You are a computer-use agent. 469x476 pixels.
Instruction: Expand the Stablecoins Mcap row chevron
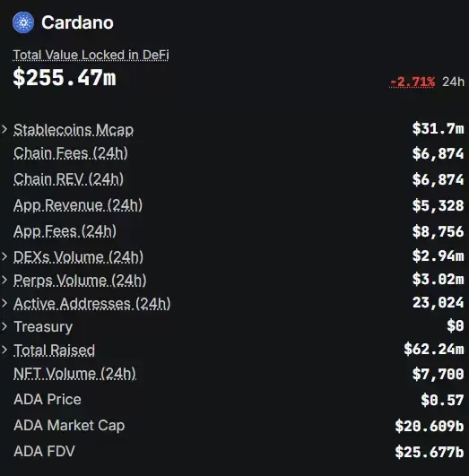point(4,129)
